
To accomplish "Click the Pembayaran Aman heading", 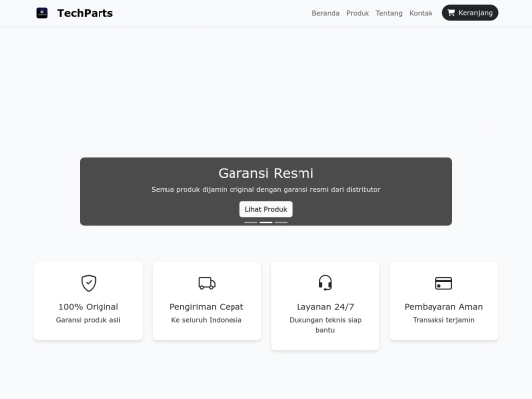I will (443, 307).
